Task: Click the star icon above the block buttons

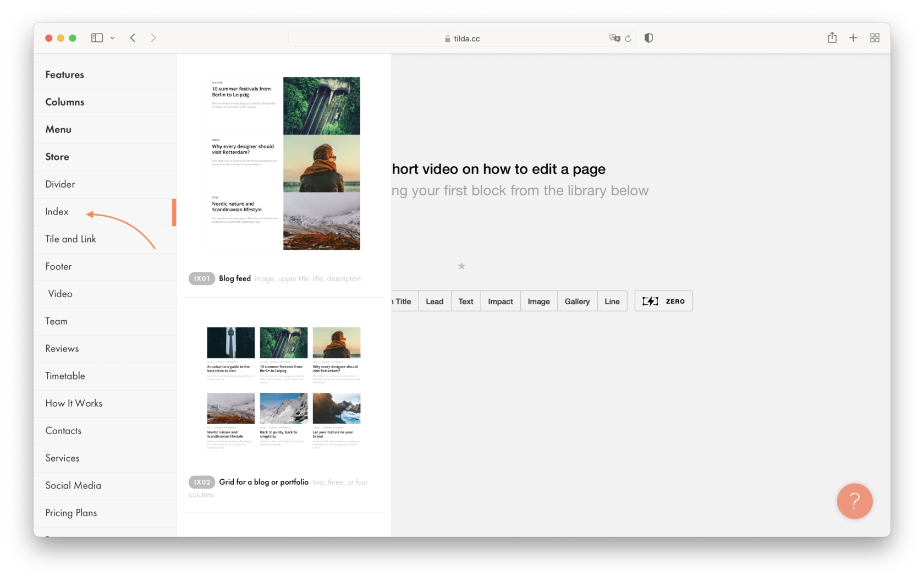Action: click(461, 266)
